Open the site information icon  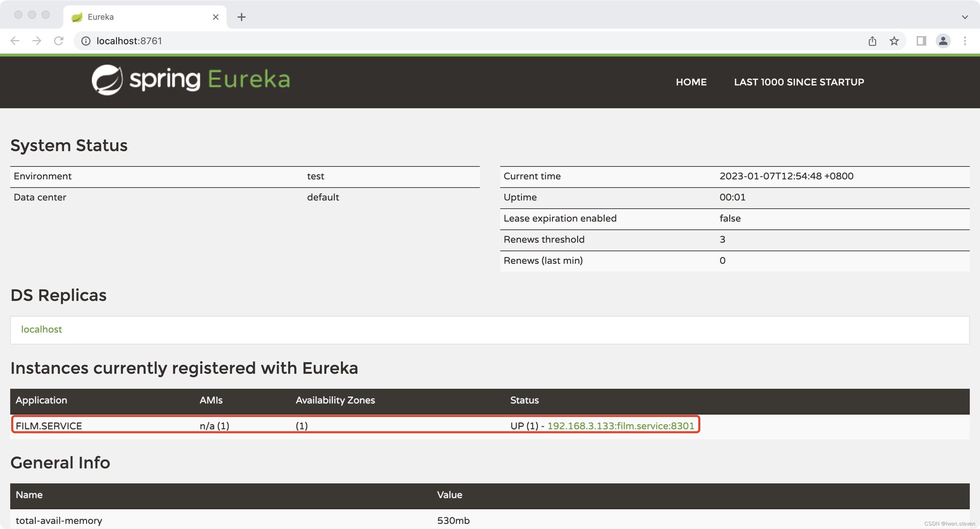(86, 41)
